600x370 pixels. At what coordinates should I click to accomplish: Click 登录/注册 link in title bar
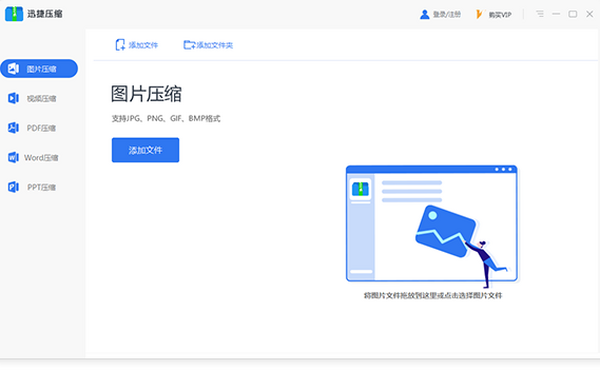click(447, 15)
